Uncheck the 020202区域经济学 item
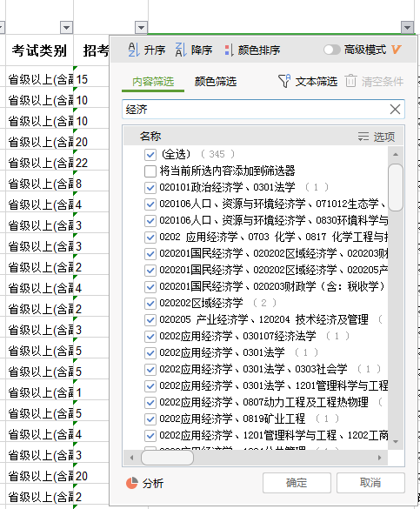The width and height of the screenshot is (420, 509). [x=150, y=303]
